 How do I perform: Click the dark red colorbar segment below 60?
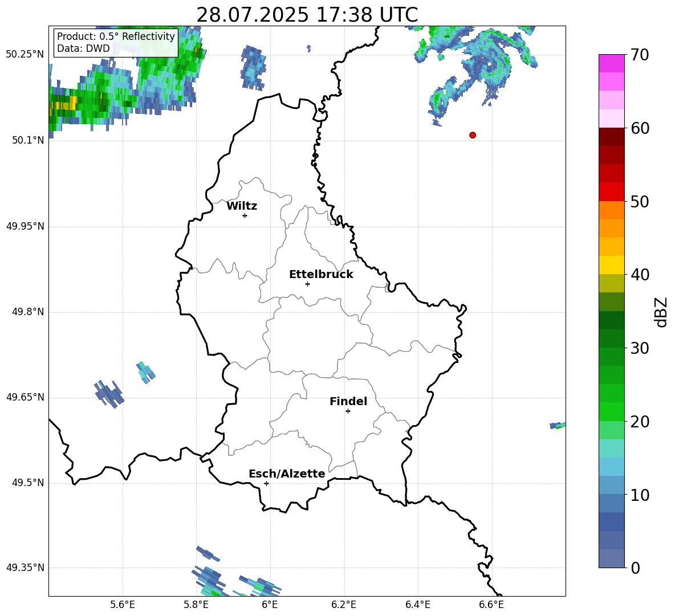click(x=611, y=137)
